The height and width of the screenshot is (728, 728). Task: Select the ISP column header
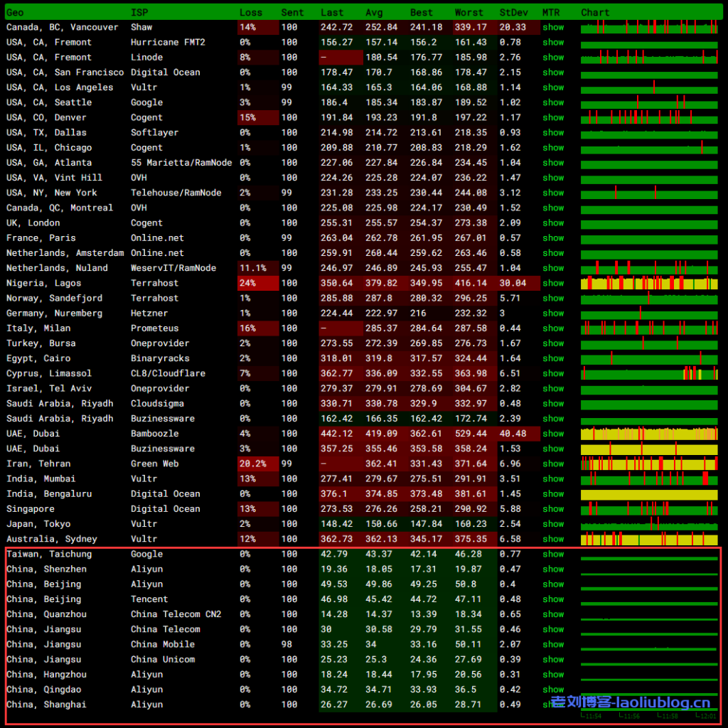click(x=139, y=12)
